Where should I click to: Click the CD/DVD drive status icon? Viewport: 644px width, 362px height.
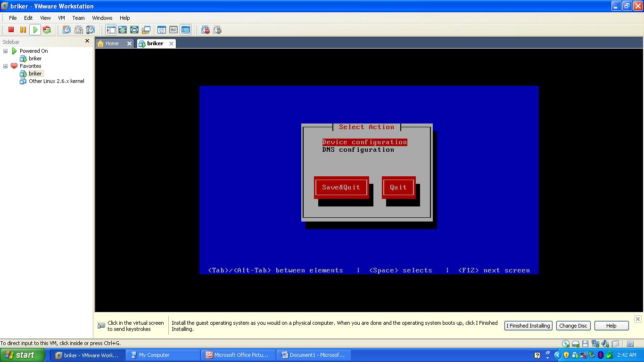(x=566, y=344)
